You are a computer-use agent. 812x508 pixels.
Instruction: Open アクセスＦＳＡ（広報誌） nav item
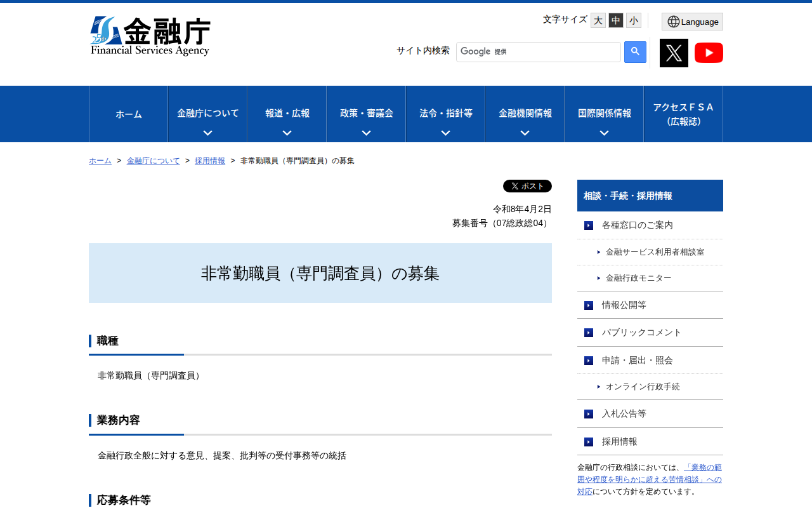683,114
